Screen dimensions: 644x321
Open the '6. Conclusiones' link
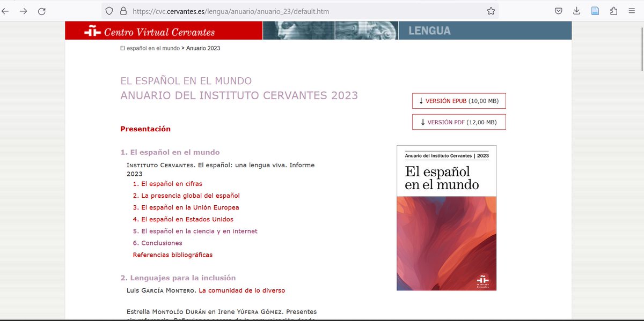click(x=158, y=243)
